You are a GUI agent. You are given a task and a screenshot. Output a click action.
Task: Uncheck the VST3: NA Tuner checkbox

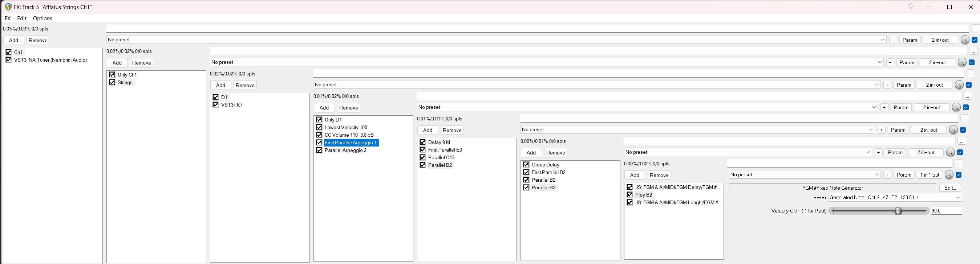(x=9, y=59)
